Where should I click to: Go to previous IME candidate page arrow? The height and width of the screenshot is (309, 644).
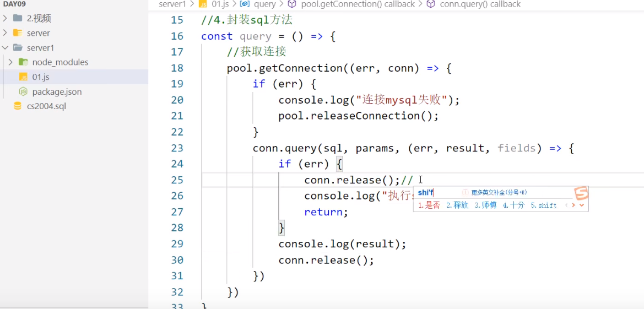567,205
